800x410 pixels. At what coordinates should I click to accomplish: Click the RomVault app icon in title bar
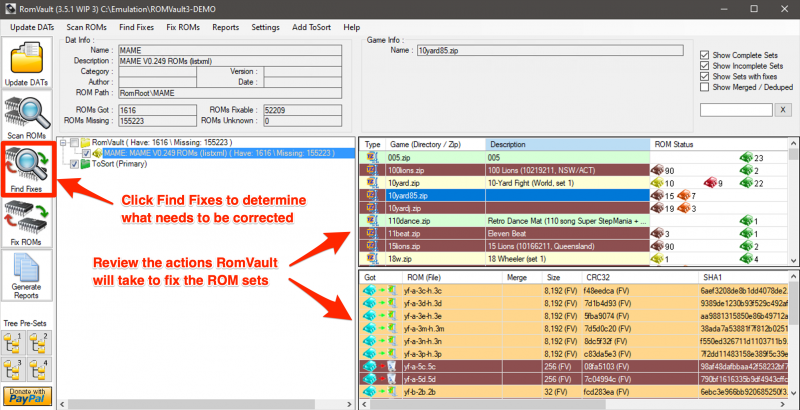point(8,9)
